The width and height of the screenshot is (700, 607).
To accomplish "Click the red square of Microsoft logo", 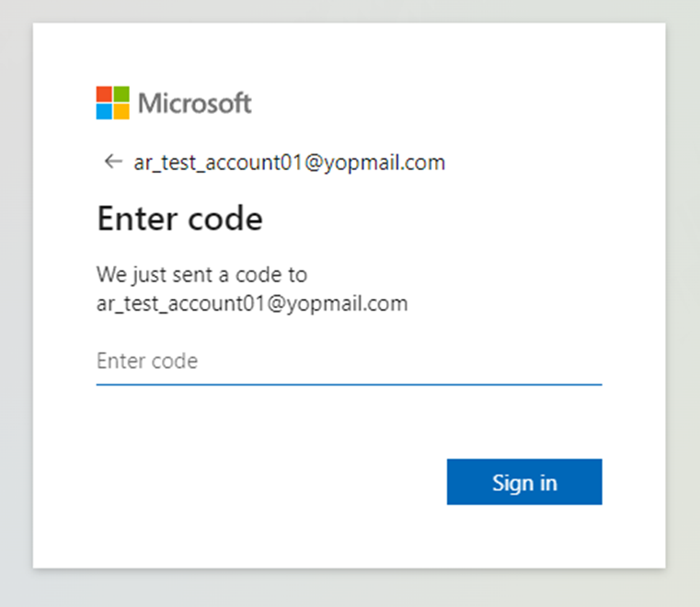I will (104, 94).
